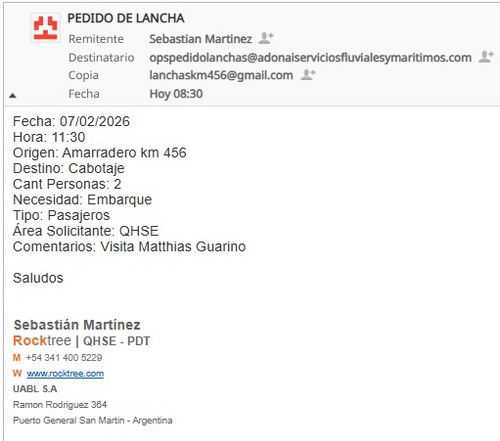Collapse header details with triangle arrow
500x441 pixels.
[13, 96]
